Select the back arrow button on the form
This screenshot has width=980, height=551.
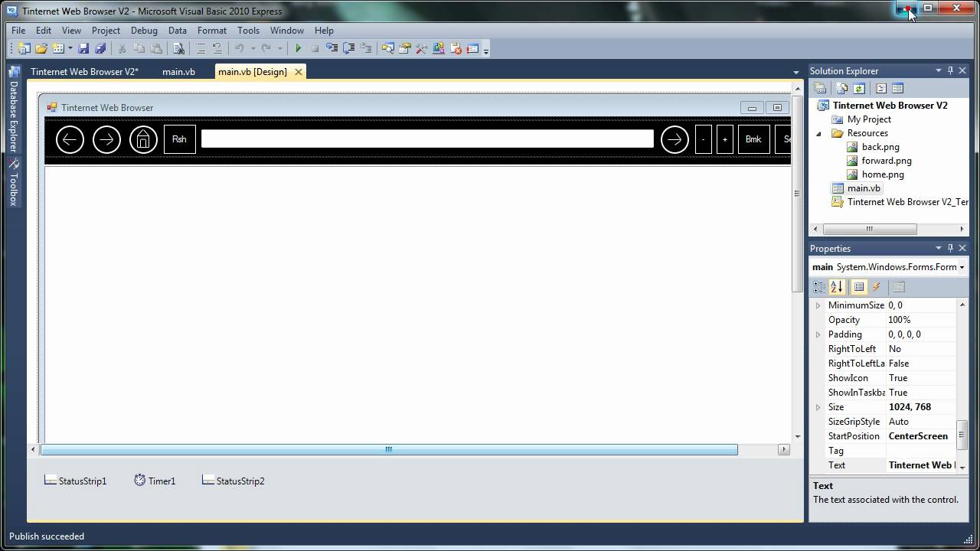(70, 139)
